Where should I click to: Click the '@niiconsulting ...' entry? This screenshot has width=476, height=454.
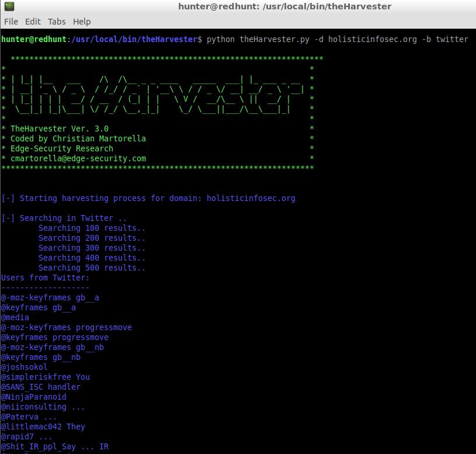click(x=43, y=407)
